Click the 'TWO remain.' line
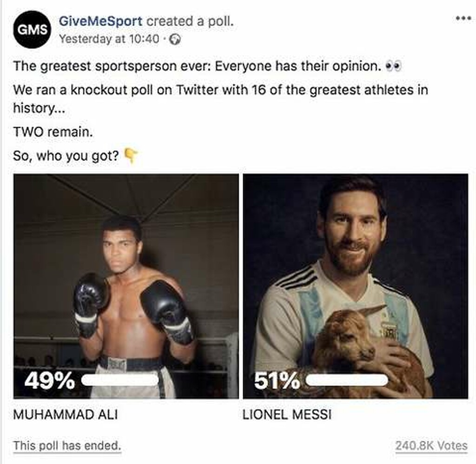Viewport: 476px width, 464px height. [x=53, y=132]
